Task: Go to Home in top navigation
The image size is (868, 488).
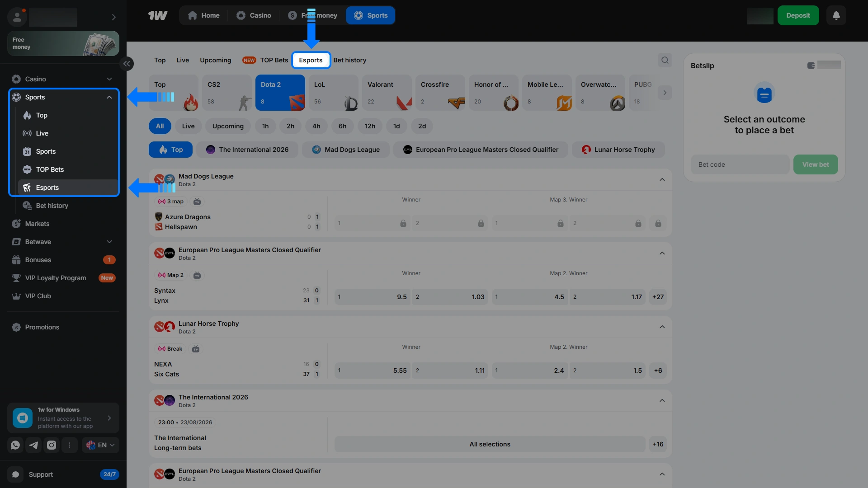Action: (204, 15)
